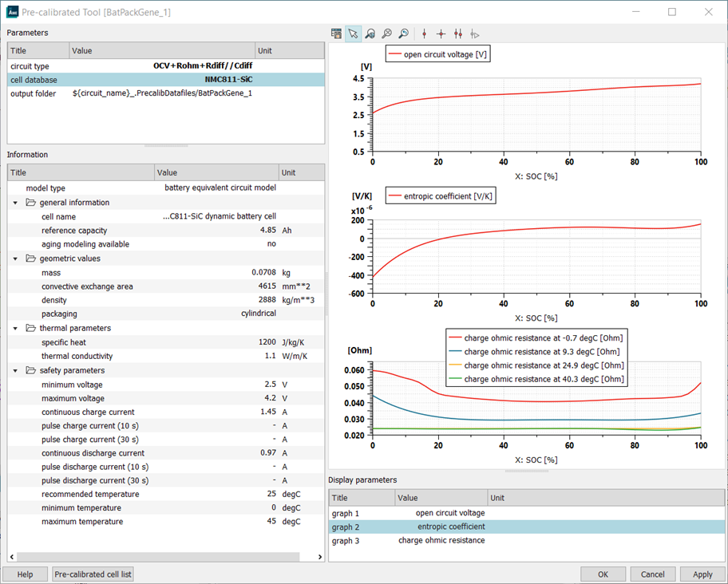
Task: Click the horizontal scrollbar below Information panel
Action: point(160,558)
